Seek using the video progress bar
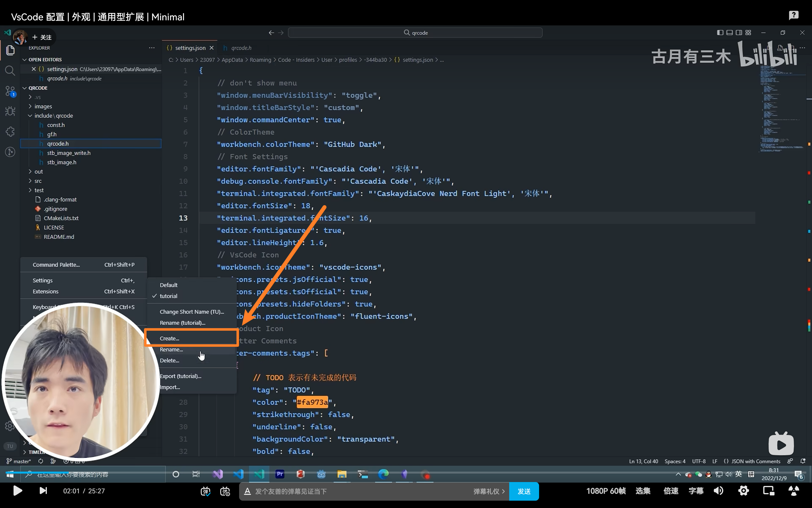This screenshot has width=812, height=508. point(406,472)
